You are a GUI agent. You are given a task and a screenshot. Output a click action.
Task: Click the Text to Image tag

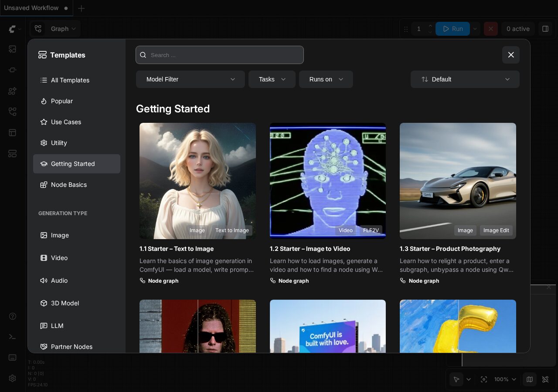(x=232, y=230)
